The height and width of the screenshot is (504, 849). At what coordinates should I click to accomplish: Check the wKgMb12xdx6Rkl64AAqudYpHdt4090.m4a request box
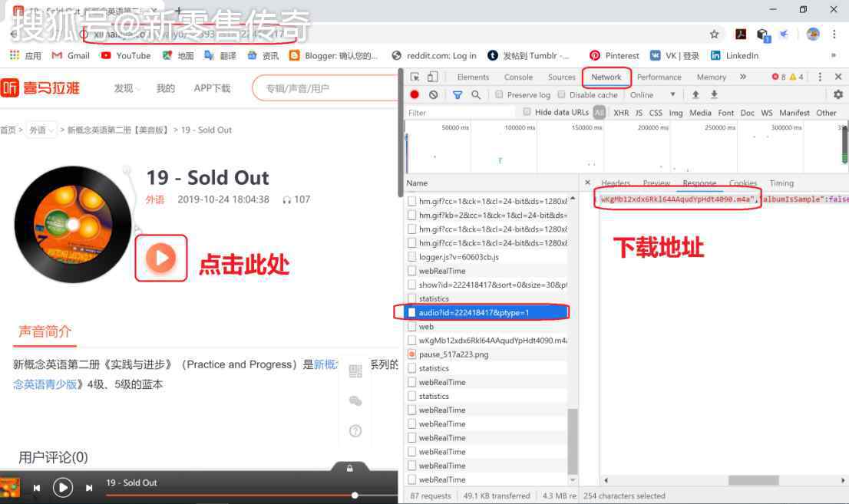click(412, 340)
